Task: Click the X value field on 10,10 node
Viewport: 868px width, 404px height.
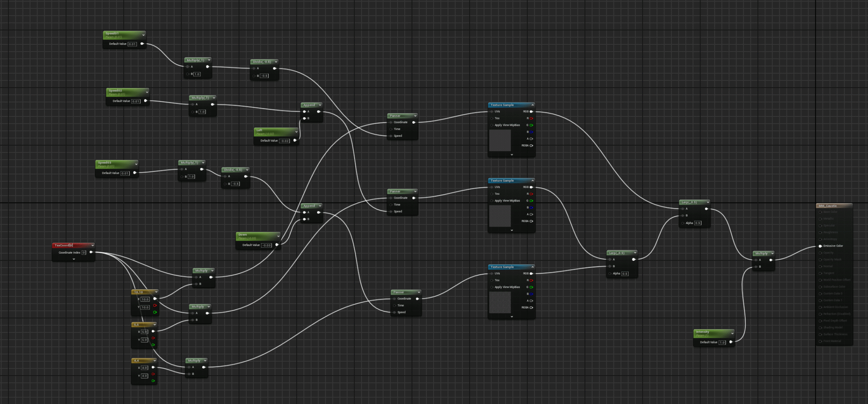Action: [145, 299]
